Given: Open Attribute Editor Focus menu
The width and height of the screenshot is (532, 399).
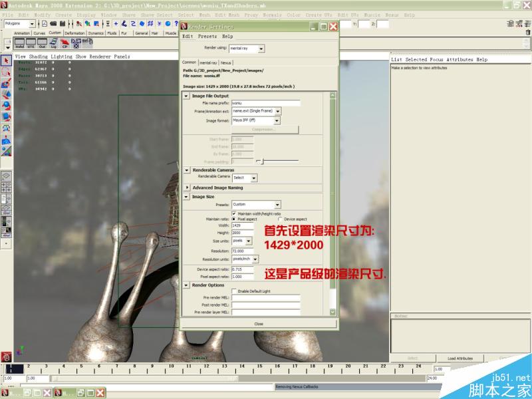Looking at the screenshot, I should pyautogui.click(x=436, y=59).
